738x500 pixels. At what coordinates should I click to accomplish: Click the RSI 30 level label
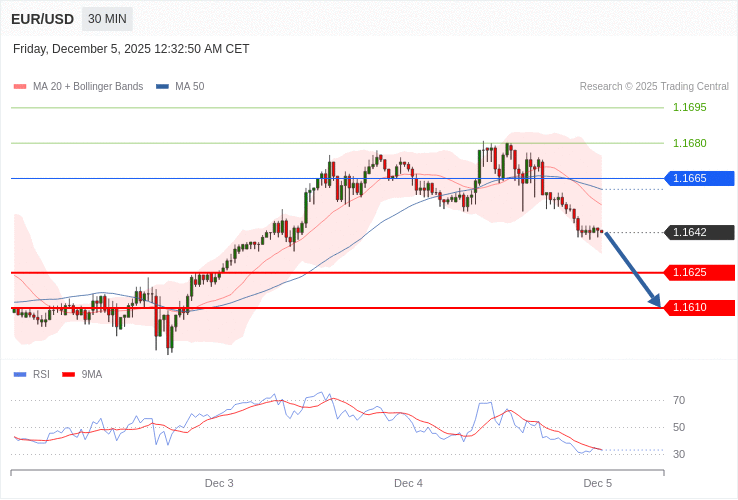tap(679, 454)
